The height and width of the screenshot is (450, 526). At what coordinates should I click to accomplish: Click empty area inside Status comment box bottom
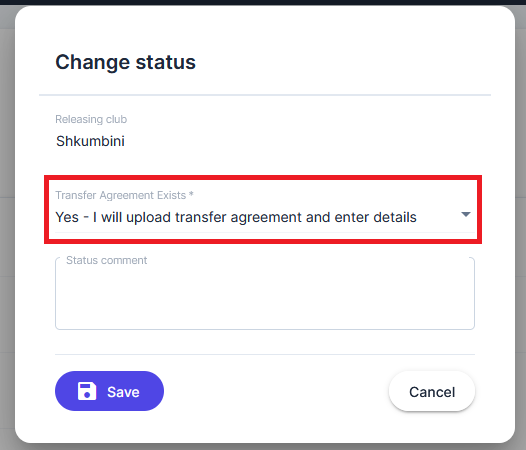click(x=265, y=315)
